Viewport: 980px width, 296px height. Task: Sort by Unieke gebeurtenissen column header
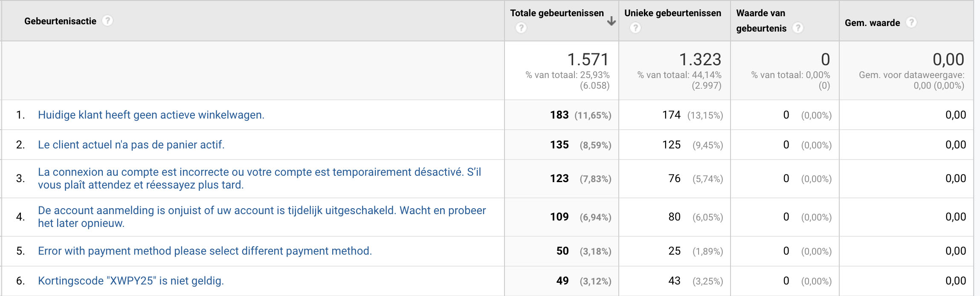(x=673, y=13)
